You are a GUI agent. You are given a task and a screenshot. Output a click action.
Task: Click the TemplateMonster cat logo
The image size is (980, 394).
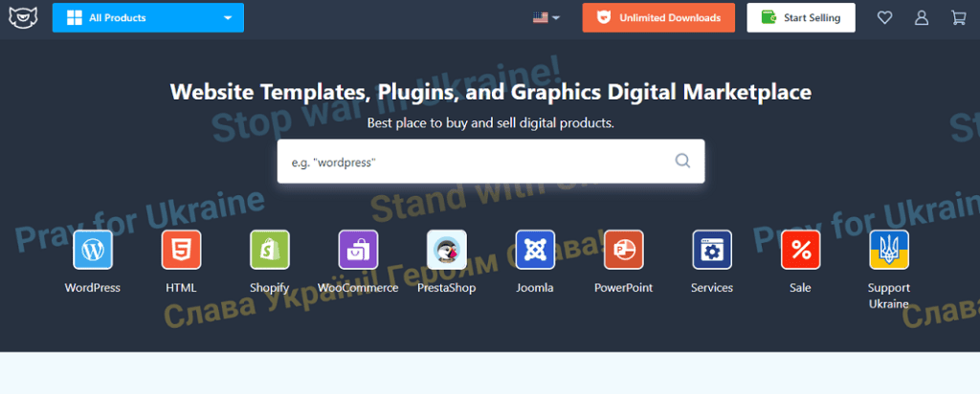pos(23,17)
